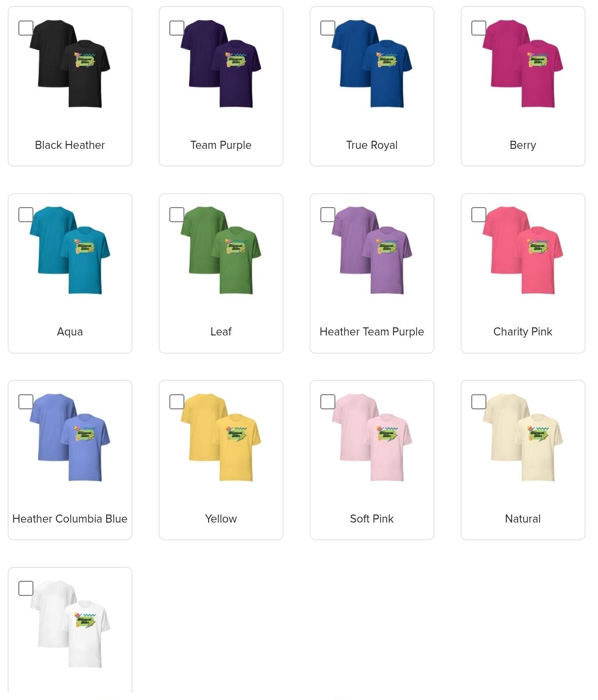Select the Berry color checkbox
The image size is (598, 700).
(x=479, y=28)
